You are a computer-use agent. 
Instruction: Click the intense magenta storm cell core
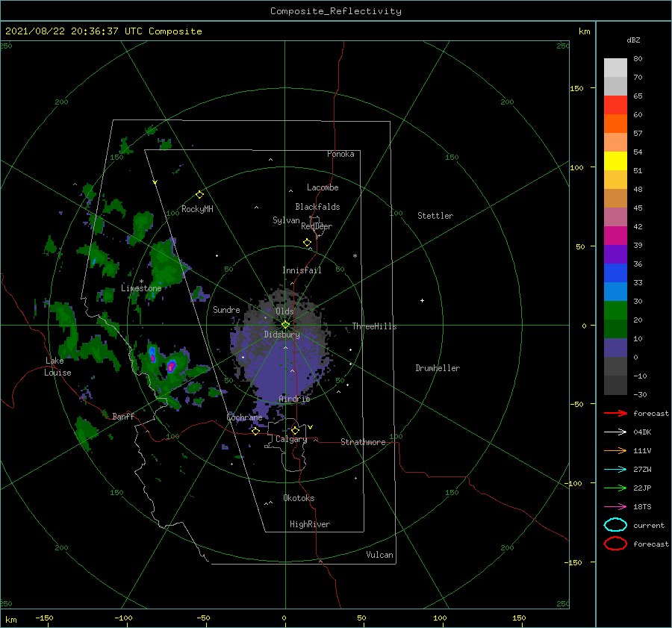171,367
